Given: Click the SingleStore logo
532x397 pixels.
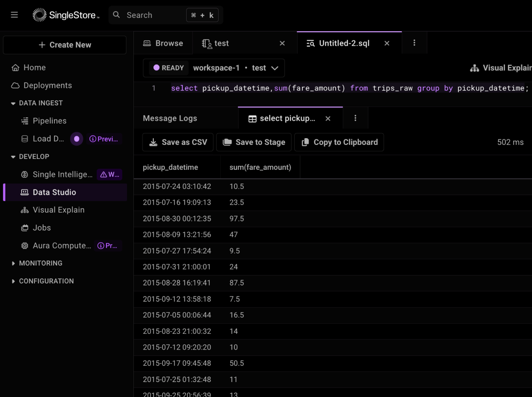Looking at the screenshot, I should (66, 15).
